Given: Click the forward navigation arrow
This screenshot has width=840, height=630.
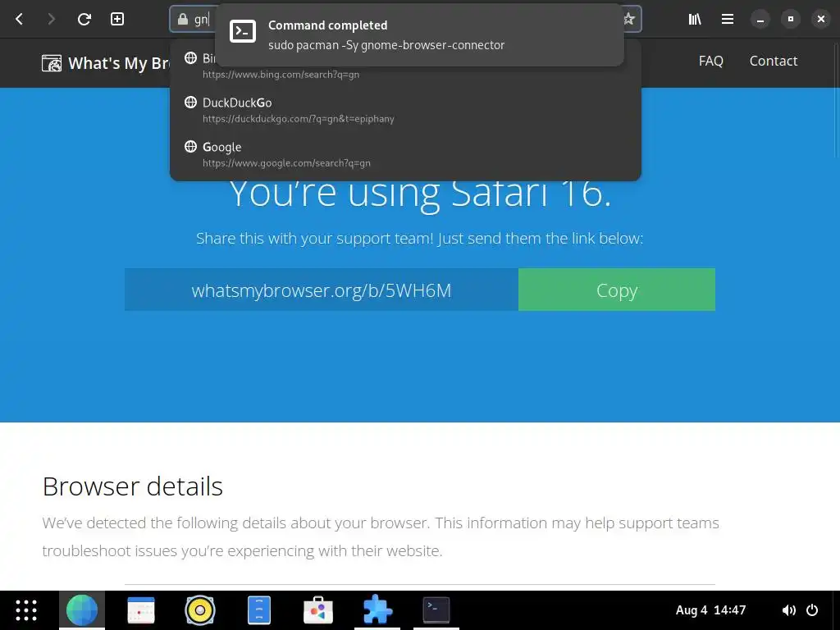Looking at the screenshot, I should pos(52,20).
